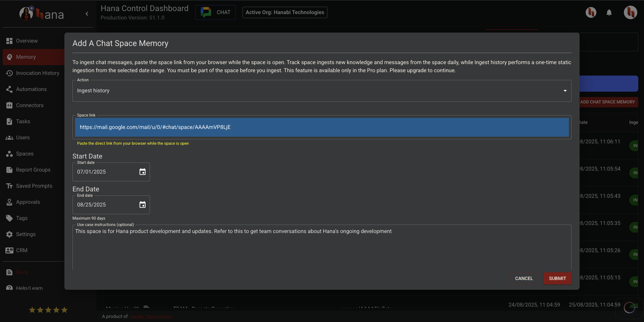Image resolution: width=644 pixels, height=322 pixels.
Task: Click the Connectors icon in the sidebar
Action: (9, 105)
